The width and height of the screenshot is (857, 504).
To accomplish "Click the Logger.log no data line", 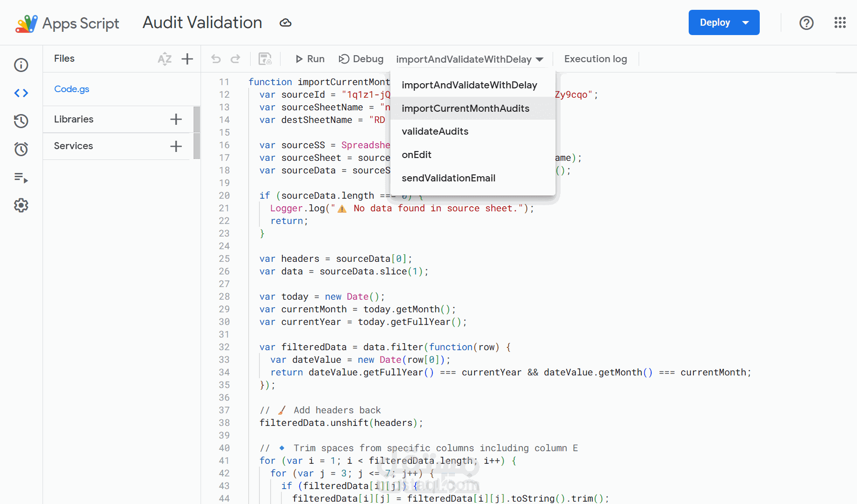I will tap(402, 208).
